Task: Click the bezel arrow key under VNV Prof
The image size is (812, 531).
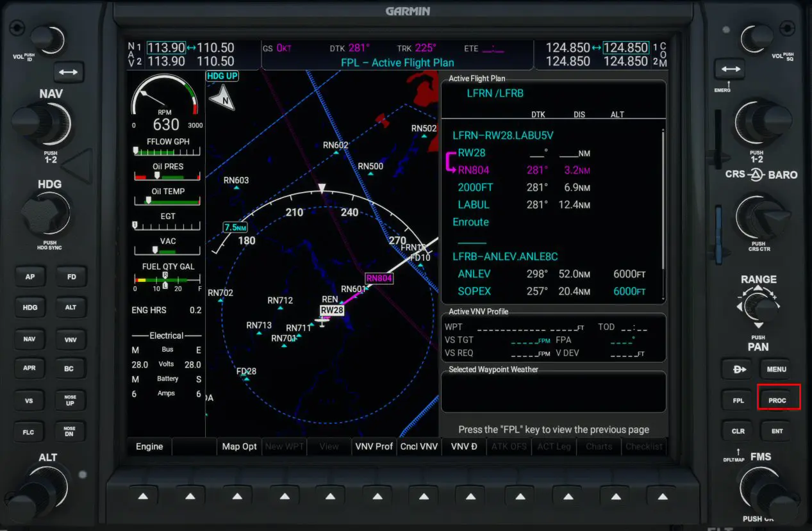Action: (x=379, y=496)
